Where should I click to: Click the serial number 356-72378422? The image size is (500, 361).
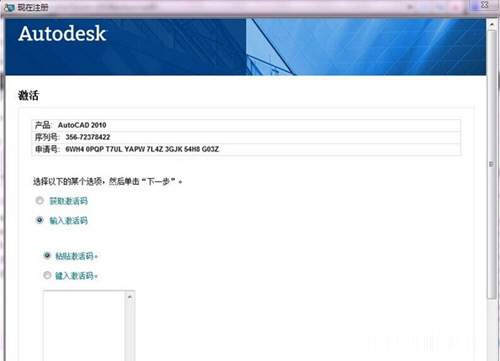pos(88,137)
